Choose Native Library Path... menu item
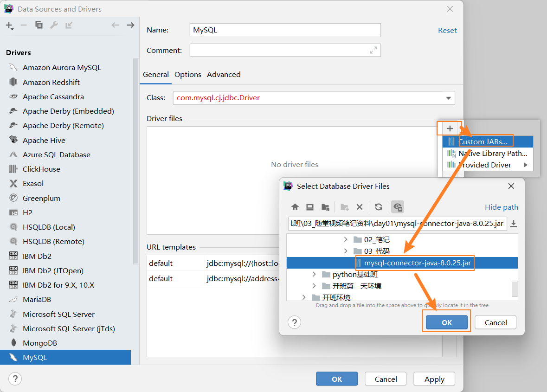Screen dimensions: 547x392 click(488, 154)
